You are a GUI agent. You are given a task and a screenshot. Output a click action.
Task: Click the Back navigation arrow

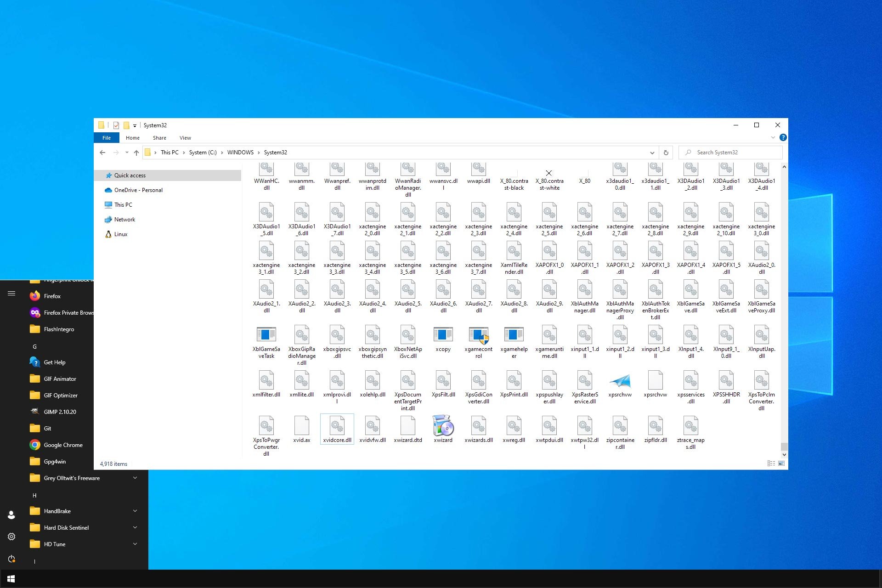pyautogui.click(x=102, y=153)
